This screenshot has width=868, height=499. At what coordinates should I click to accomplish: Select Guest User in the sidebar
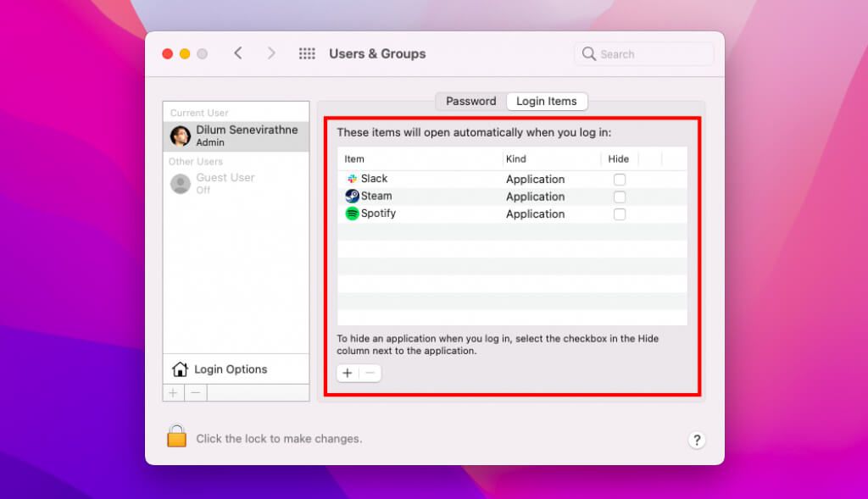[236, 184]
